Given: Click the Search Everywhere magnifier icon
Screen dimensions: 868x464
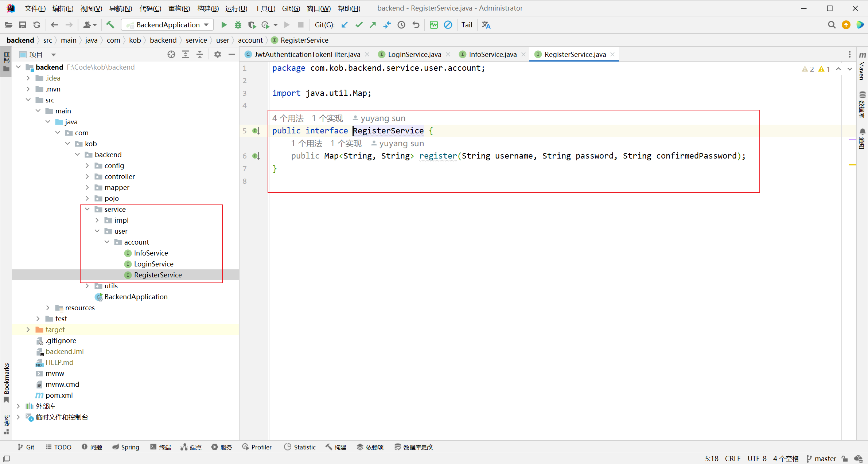Looking at the screenshot, I should click(x=832, y=25).
